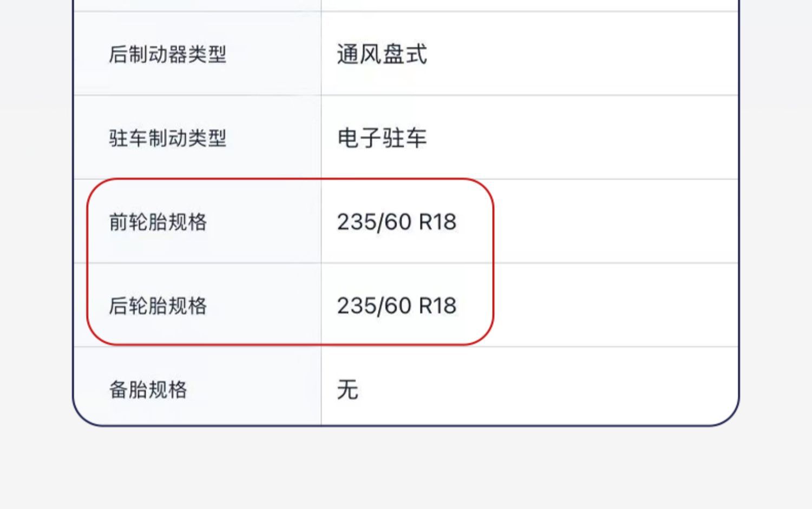Select the 通风盘式 value

pos(382,55)
